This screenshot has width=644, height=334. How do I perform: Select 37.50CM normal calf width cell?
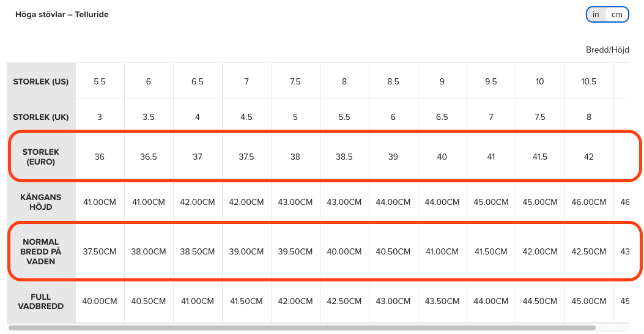coord(100,251)
